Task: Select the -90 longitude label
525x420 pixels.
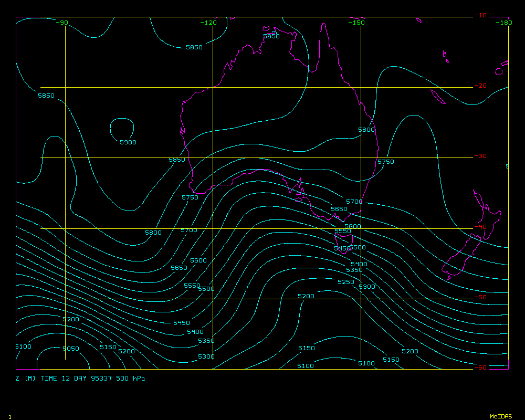Action: tap(62, 23)
